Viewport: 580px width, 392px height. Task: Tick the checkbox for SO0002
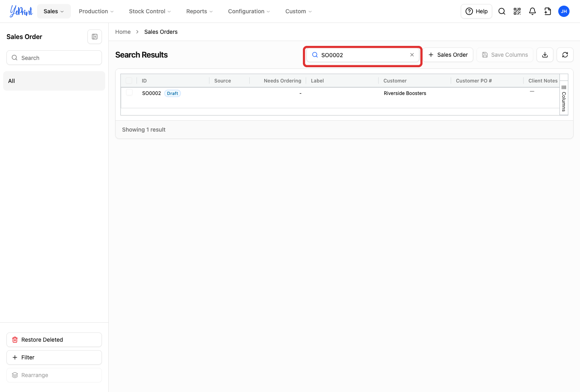(x=129, y=93)
